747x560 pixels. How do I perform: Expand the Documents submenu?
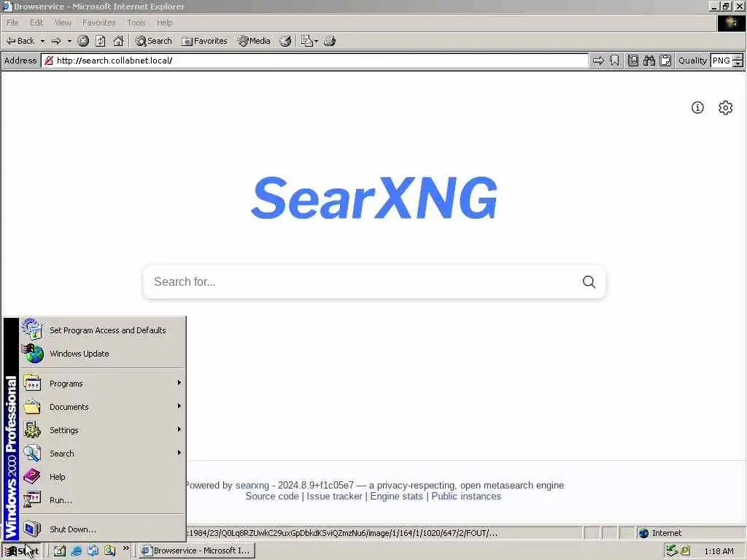pyautogui.click(x=102, y=407)
